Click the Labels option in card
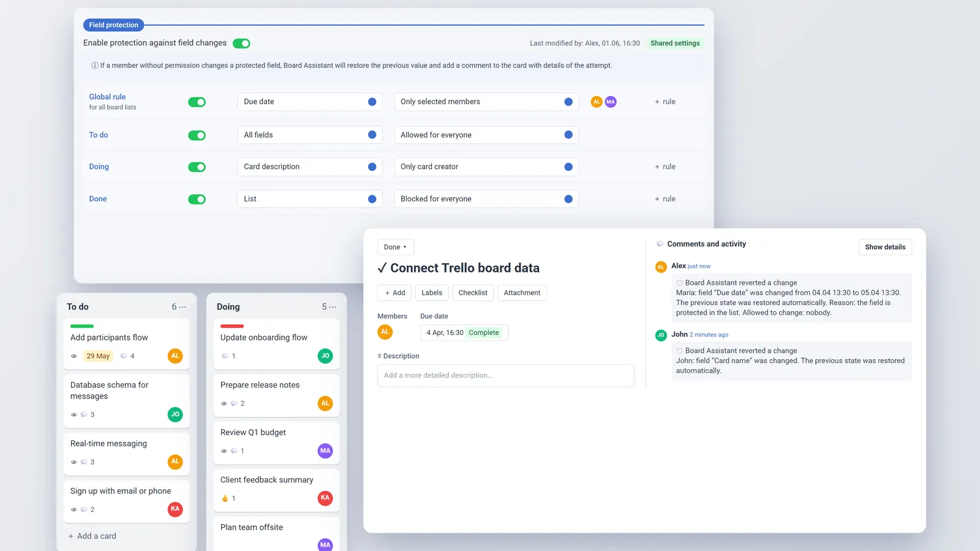This screenshot has width=980, height=551. (x=432, y=293)
